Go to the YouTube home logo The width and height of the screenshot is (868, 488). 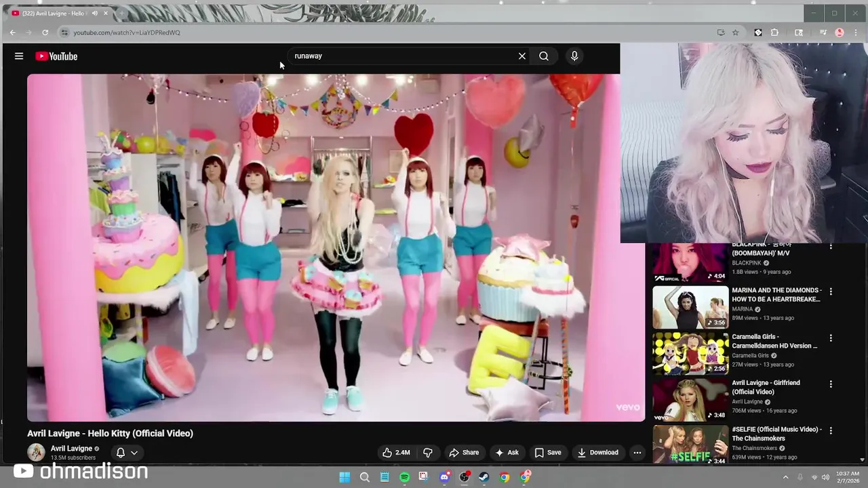(56, 56)
